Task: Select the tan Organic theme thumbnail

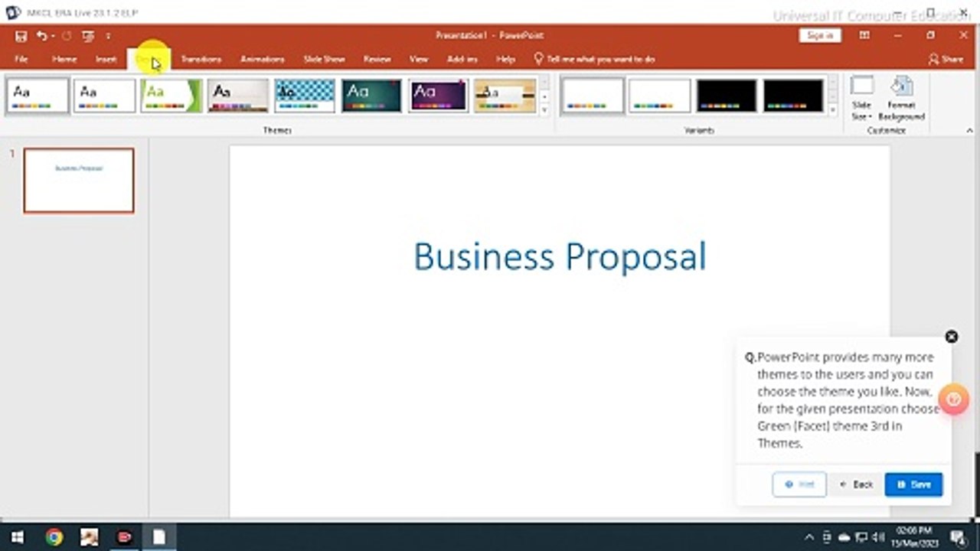Action: pos(505,96)
